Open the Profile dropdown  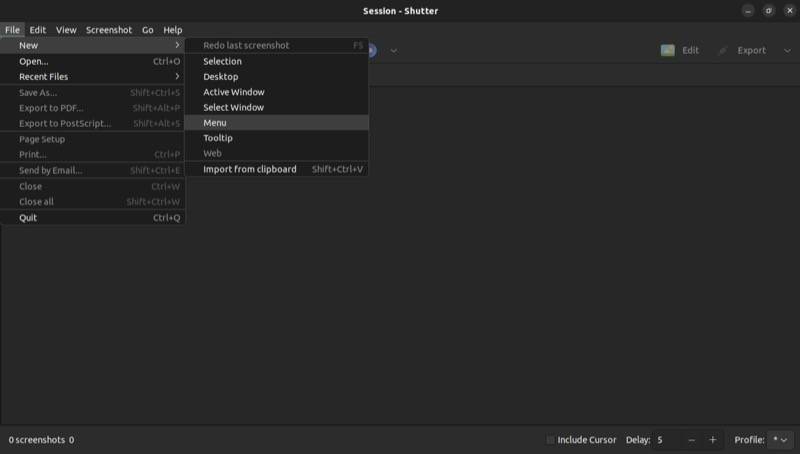click(781, 440)
